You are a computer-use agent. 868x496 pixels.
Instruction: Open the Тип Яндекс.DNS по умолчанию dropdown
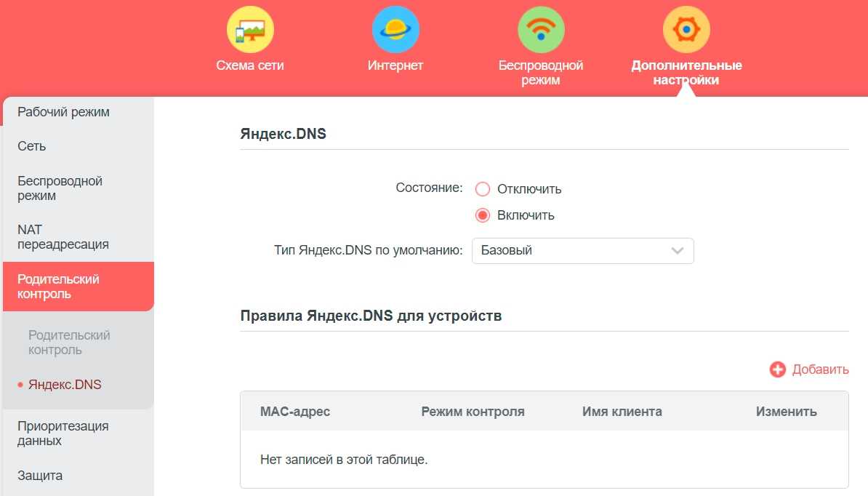click(582, 251)
